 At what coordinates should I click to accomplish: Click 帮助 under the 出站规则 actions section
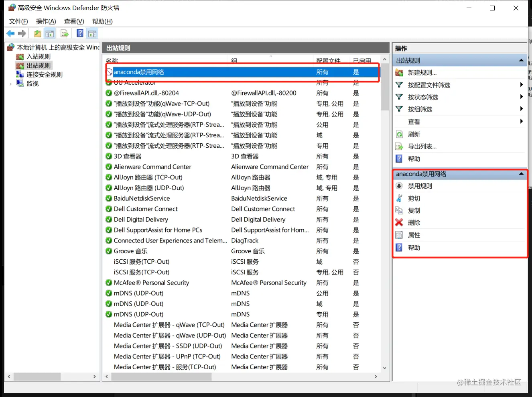(x=414, y=159)
